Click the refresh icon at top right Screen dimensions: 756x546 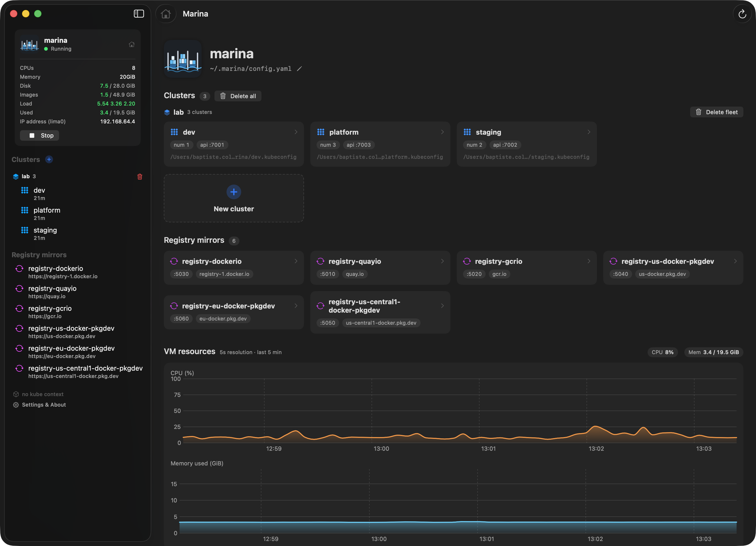(x=742, y=14)
